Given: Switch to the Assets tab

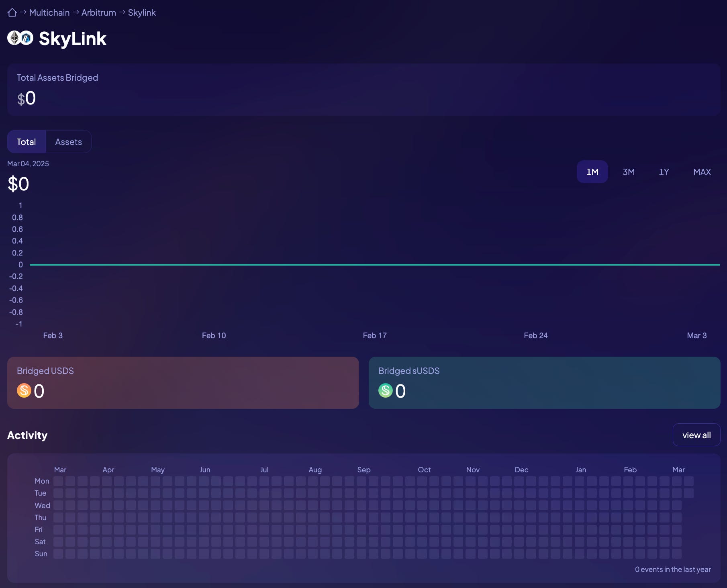Looking at the screenshot, I should (69, 142).
